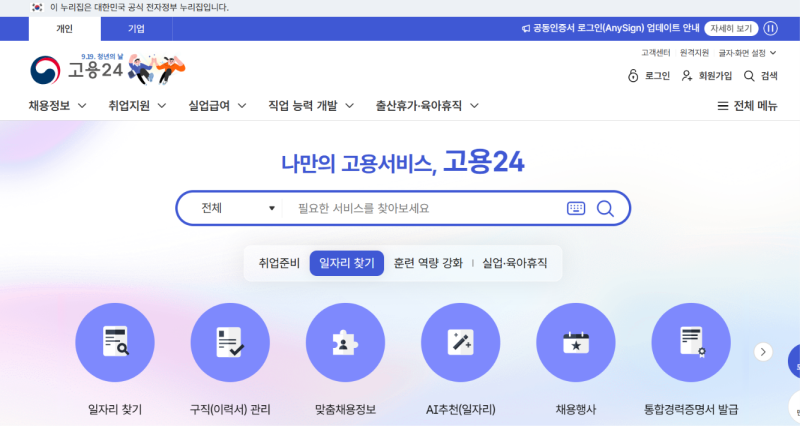Open the 고객센터 link

[656, 53]
